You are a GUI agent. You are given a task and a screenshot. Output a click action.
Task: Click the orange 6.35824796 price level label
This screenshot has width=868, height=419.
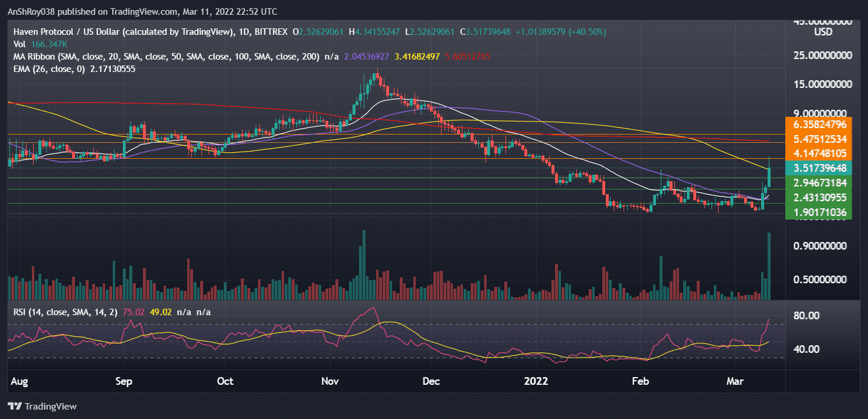(x=819, y=125)
